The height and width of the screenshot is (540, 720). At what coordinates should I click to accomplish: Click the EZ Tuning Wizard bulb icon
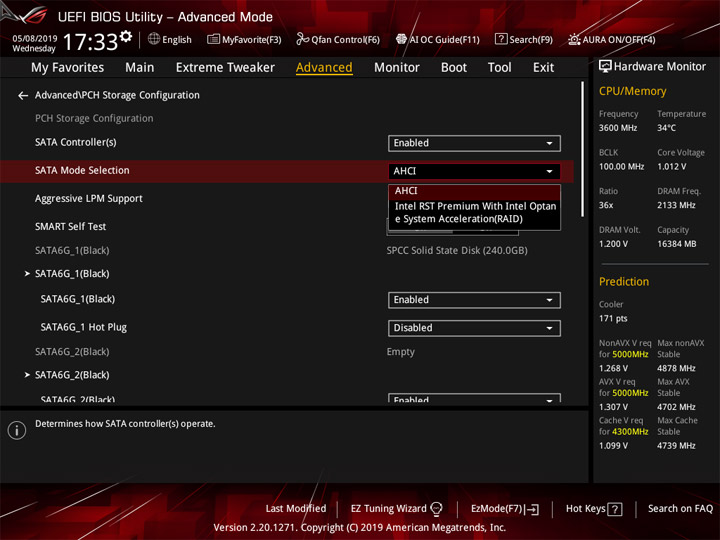(x=436, y=509)
